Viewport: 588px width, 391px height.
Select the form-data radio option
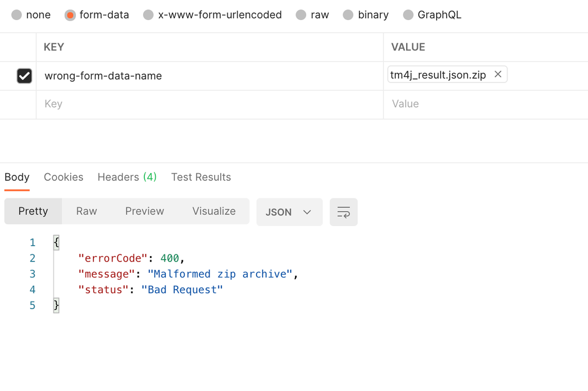[x=70, y=15]
